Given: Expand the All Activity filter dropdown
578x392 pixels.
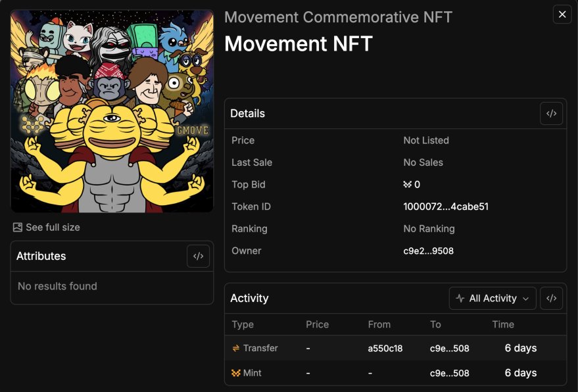Looking at the screenshot, I should [x=493, y=299].
